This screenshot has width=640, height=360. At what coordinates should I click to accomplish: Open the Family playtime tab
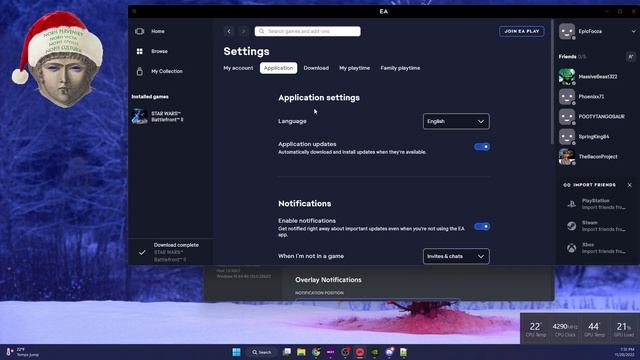click(400, 68)
